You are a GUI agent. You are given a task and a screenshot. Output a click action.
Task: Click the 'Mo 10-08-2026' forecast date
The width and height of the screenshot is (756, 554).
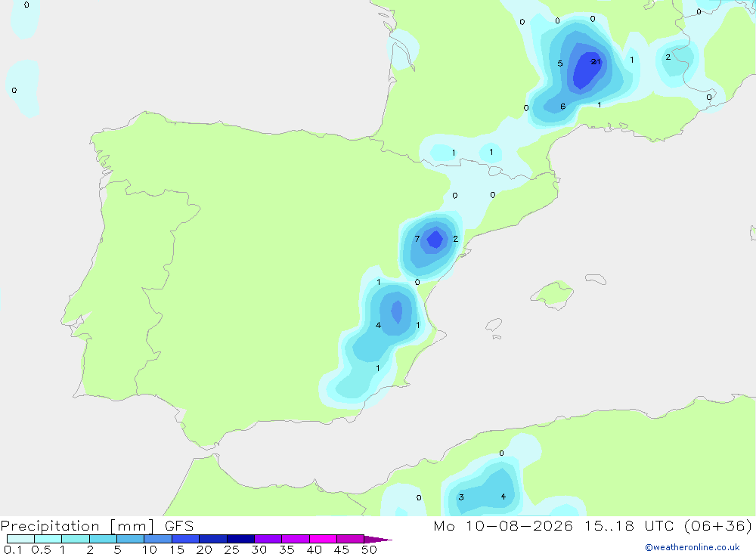pos(503,525)
